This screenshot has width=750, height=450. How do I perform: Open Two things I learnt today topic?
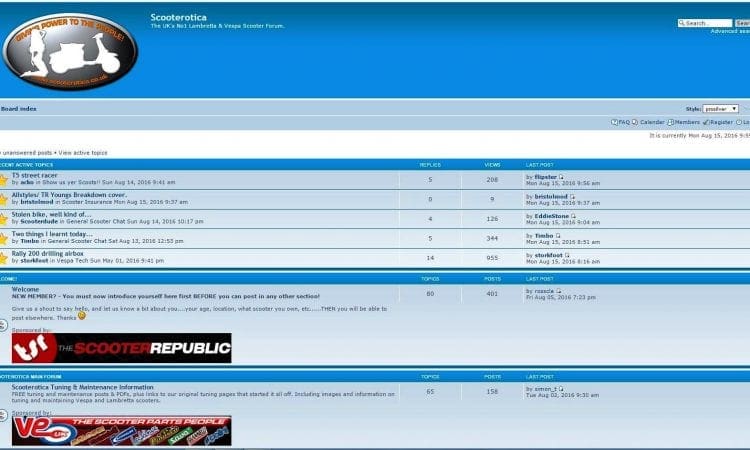click(x=52, y=234)
